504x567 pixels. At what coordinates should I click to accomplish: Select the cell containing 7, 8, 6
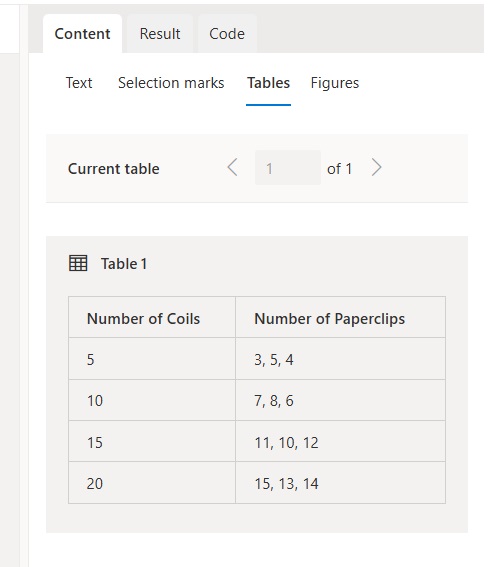(340, 400)
